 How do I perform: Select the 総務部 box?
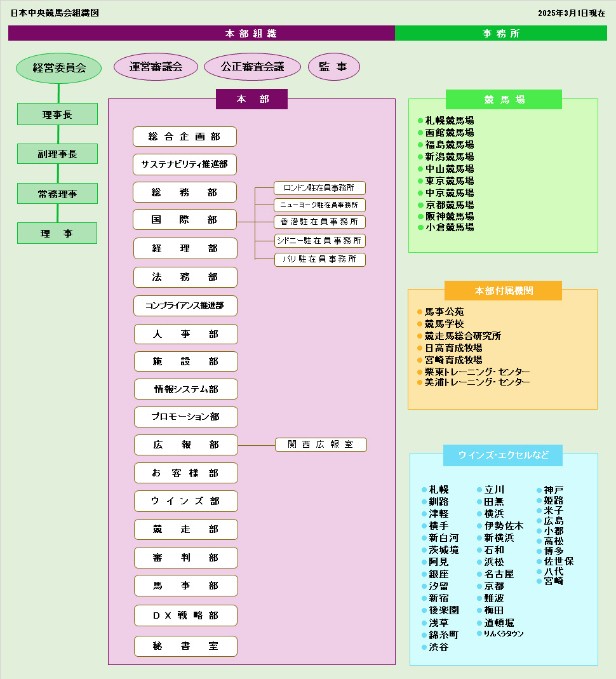[x=185, y=192]
